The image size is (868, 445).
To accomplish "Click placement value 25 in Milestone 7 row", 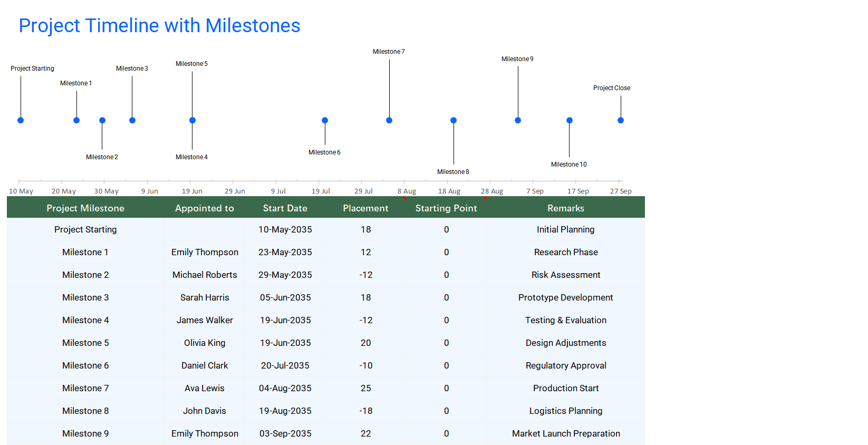I will coord(366,388).
